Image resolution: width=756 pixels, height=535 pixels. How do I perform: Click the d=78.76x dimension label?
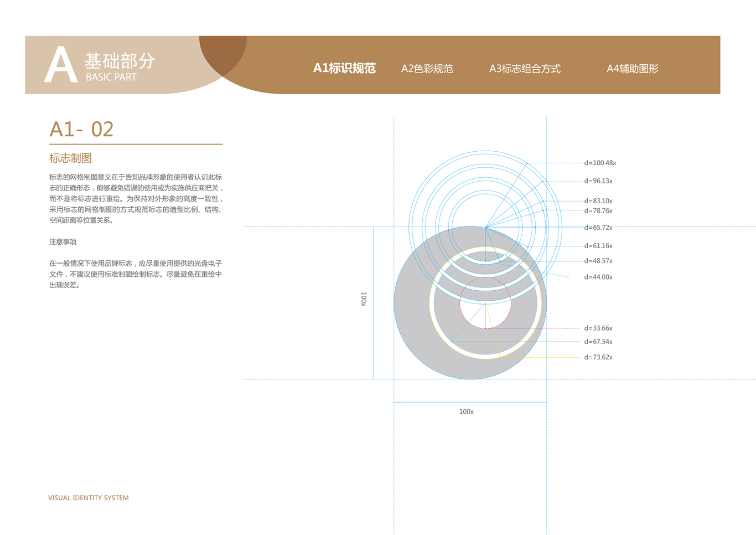point(598,211)
